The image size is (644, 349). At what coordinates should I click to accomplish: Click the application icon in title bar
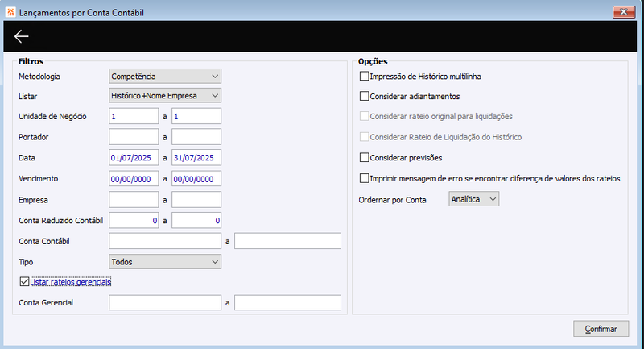(x=10, y=12)
